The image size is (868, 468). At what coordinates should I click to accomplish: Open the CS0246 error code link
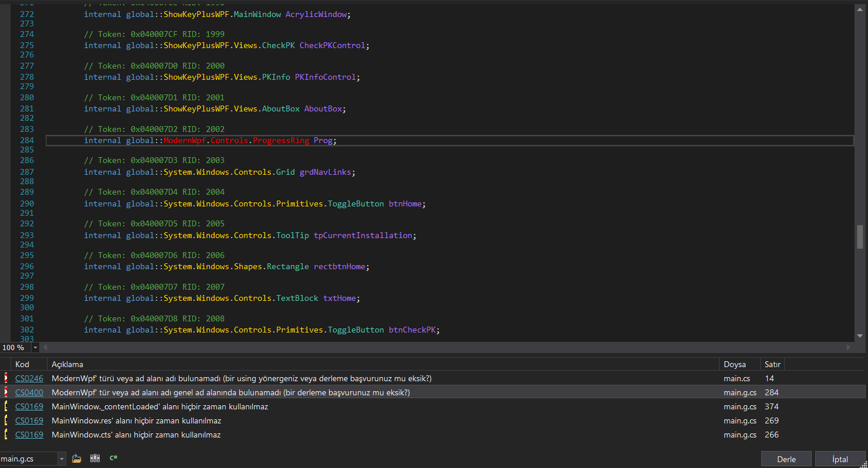click(x=29, y=378)
